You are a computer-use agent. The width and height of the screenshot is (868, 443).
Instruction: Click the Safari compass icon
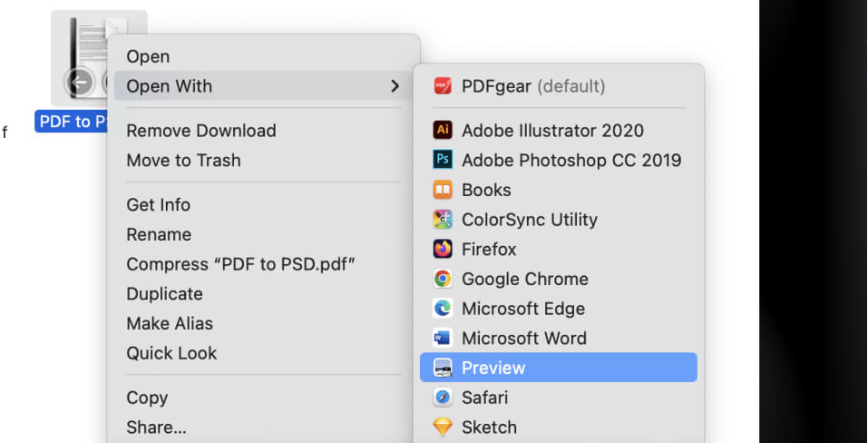pos(443,397)
